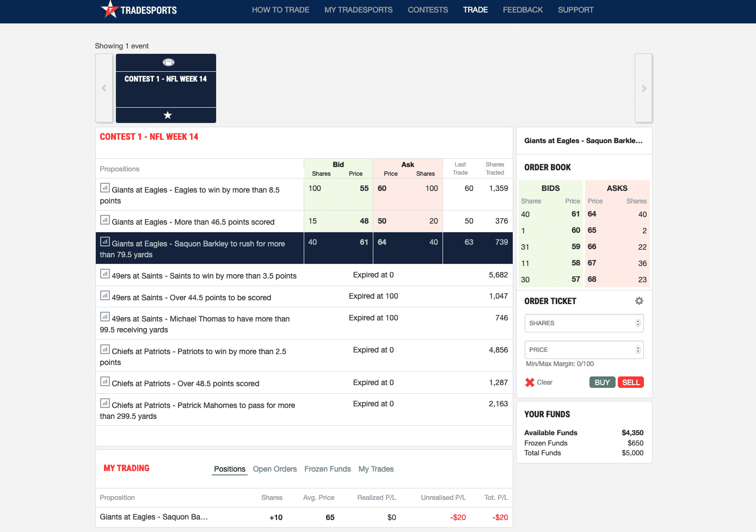Focus the SHARES input field
This screenshot has height=532, width=756.
coord(584,323)
